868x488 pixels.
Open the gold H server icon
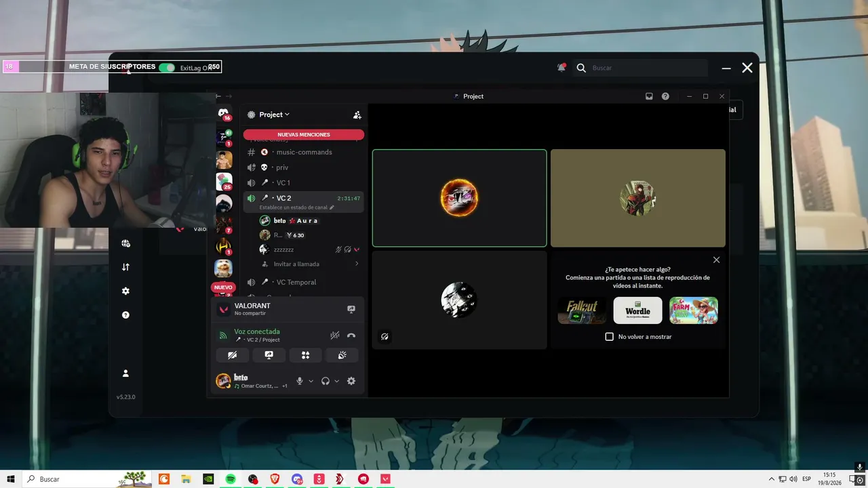224,246
